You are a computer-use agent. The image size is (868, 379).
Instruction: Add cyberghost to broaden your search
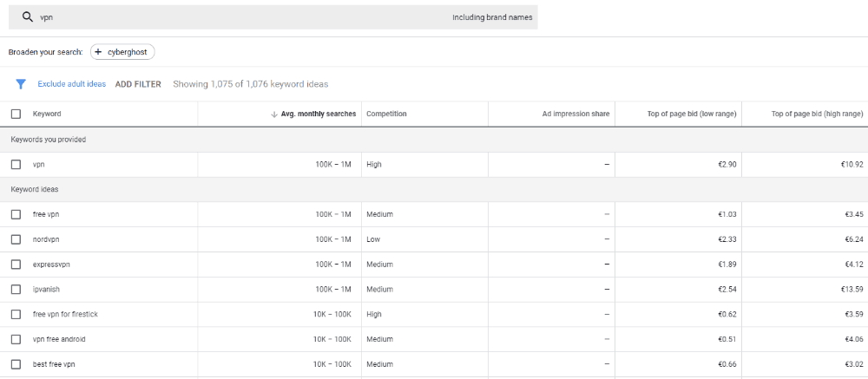tap(122, 52)
